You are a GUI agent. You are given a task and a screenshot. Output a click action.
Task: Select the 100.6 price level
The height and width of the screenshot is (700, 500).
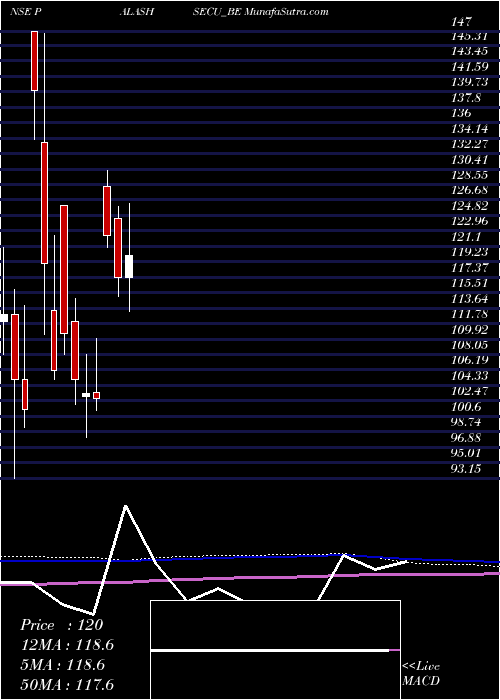coord(466,407)
